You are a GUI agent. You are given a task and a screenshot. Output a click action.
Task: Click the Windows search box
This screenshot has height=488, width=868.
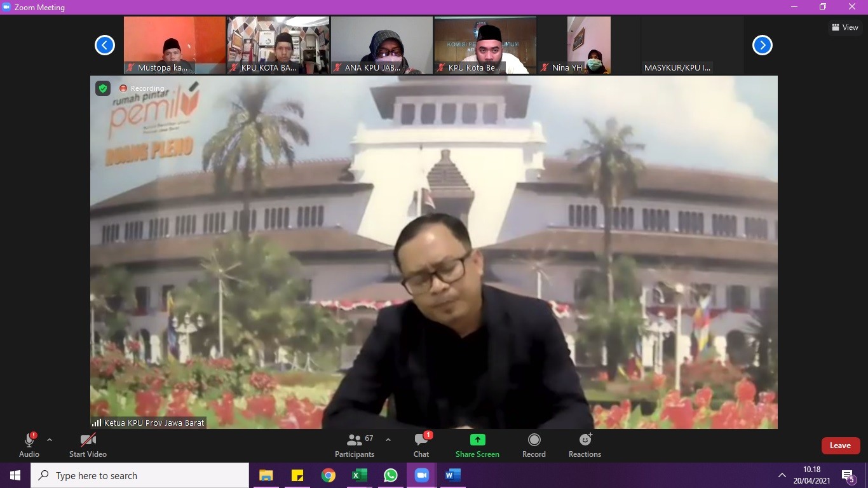[140, 475]
